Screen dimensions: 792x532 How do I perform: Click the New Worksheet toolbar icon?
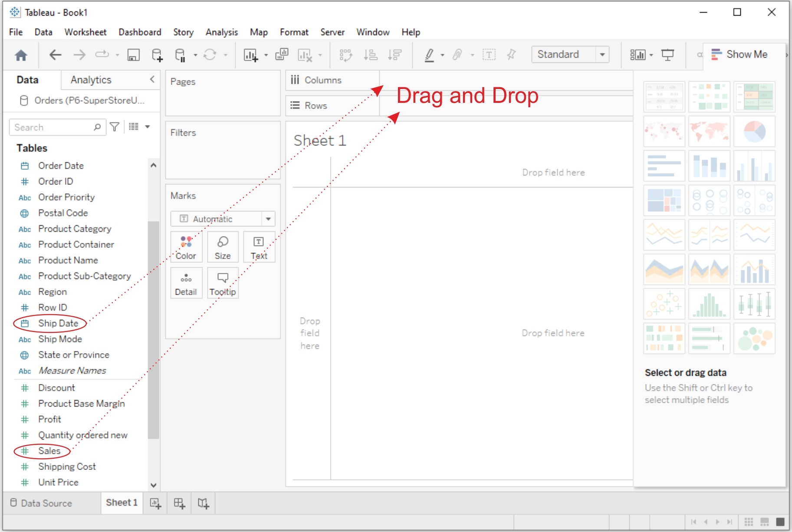(x=251, y=55)
